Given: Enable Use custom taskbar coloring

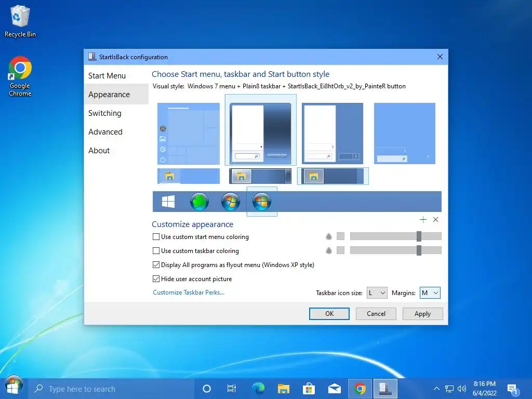Looking at the screenshot, I should click(x=156, y=251).
